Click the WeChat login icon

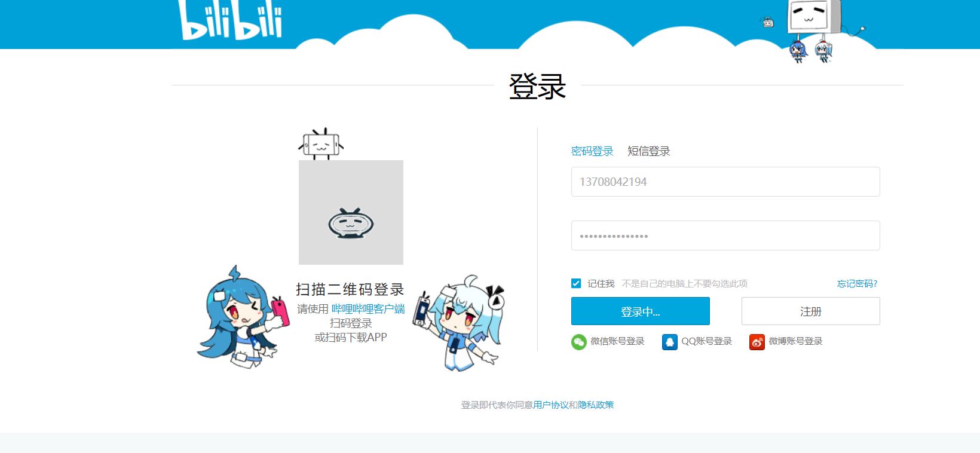tap(578, 342)
